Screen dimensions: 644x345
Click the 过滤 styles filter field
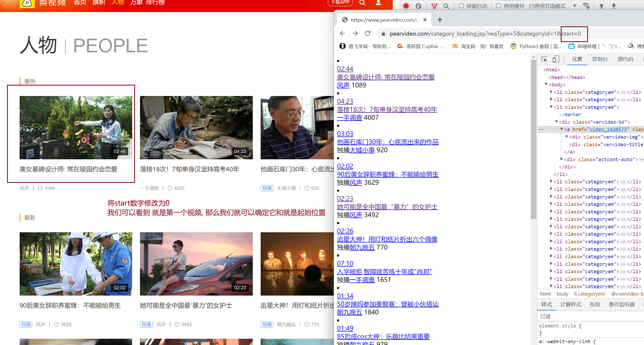click(x=591, y=316)
